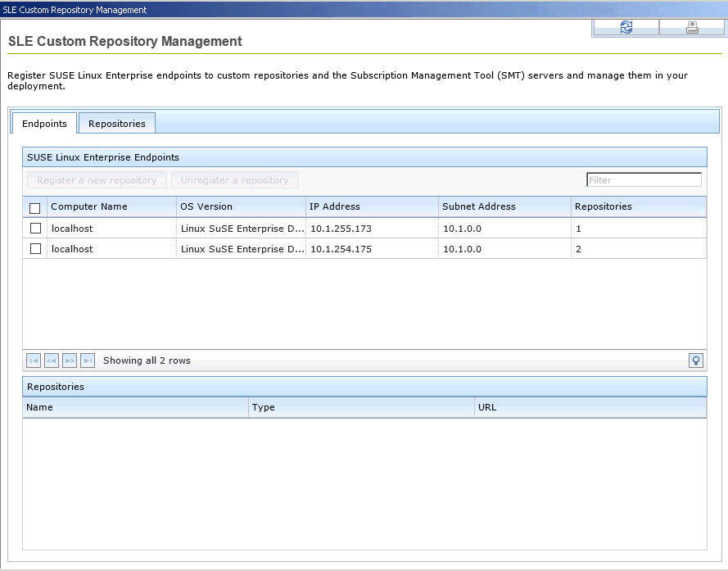Click the refresh icon at top right

coord(626,27)
